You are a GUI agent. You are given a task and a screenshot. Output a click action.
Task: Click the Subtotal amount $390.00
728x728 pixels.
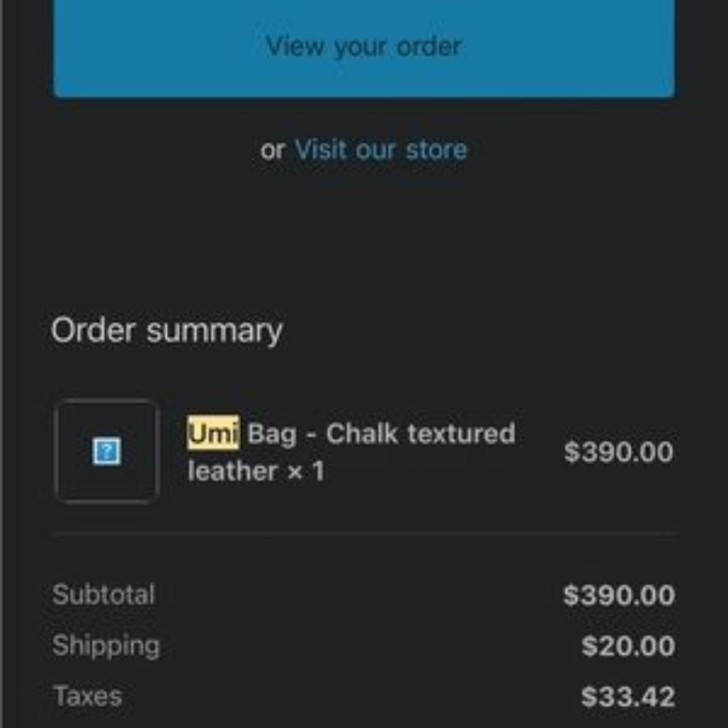coord(619,595)
